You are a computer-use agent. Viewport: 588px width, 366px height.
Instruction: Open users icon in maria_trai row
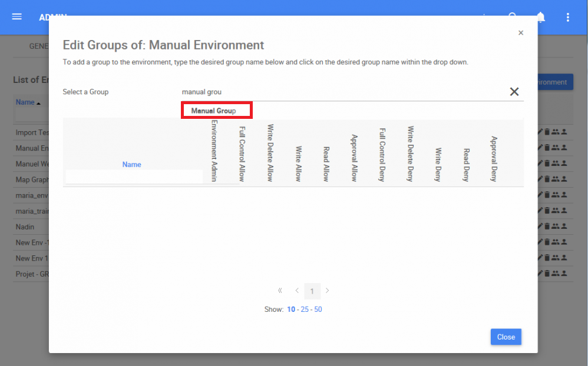(x=564, y=211)
